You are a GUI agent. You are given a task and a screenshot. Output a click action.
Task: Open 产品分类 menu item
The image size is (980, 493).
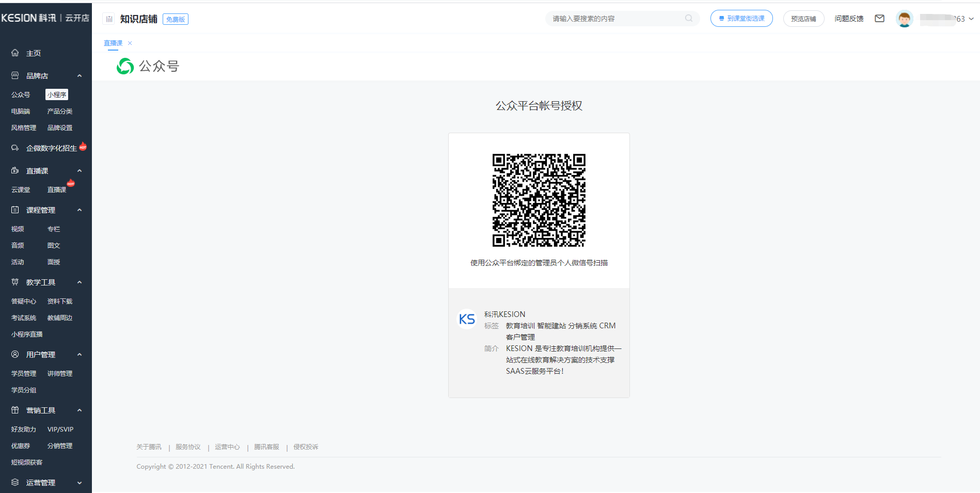60,111
